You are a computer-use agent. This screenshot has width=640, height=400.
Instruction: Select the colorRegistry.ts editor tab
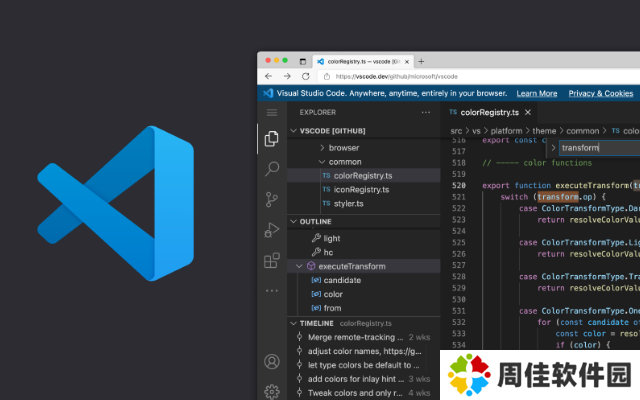[489, 113]
